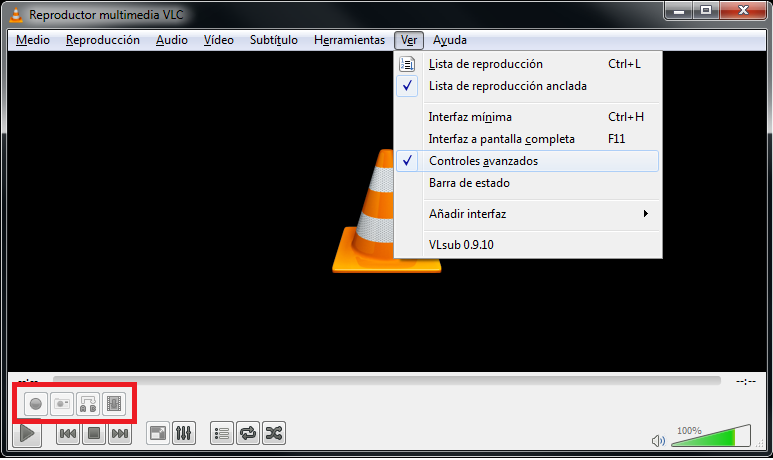The height and width of the screenshot is (460, 773).
Task: Expand the Añadir interfaz submenu
Action: (x=527, y=214)
